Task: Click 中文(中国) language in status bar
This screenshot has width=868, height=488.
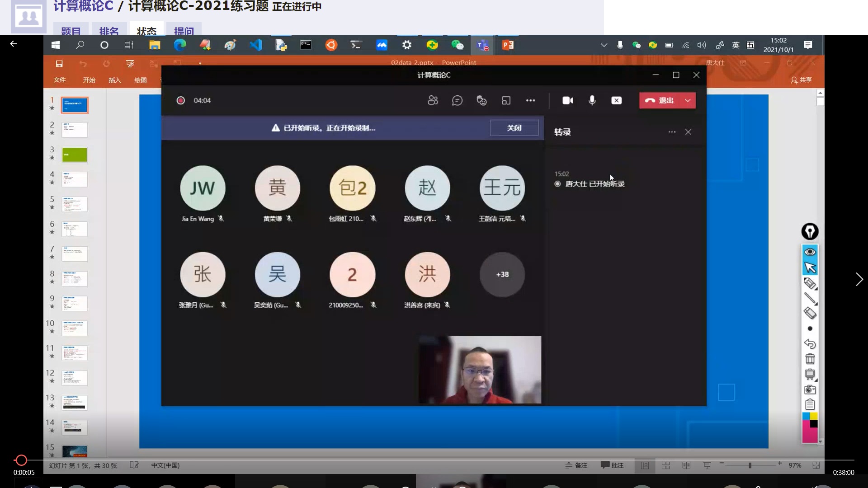Action: click(x=165, y=465)
